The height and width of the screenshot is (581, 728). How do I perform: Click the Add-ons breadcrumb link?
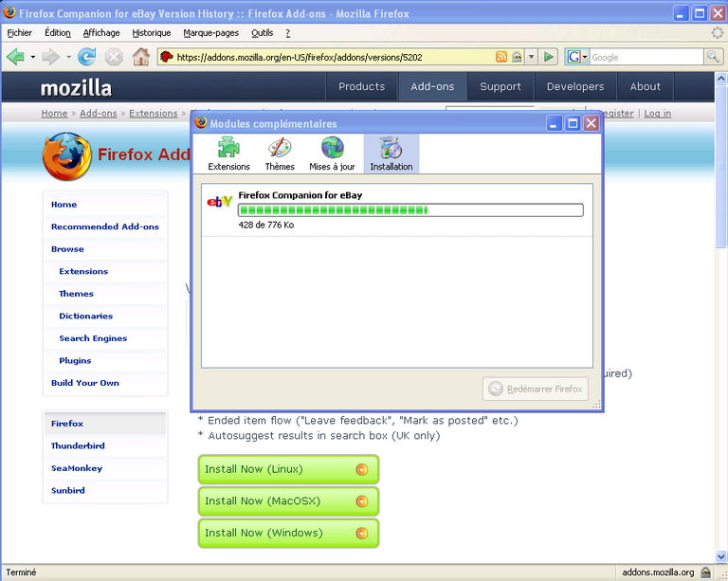[x=99, y=113]
